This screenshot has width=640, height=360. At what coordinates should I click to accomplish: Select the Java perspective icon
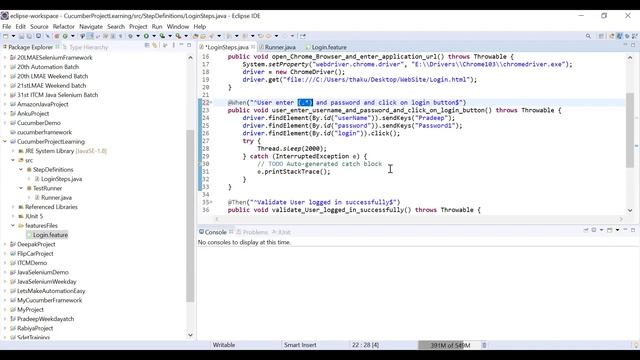pyautogui.click(x=620, y=36)
